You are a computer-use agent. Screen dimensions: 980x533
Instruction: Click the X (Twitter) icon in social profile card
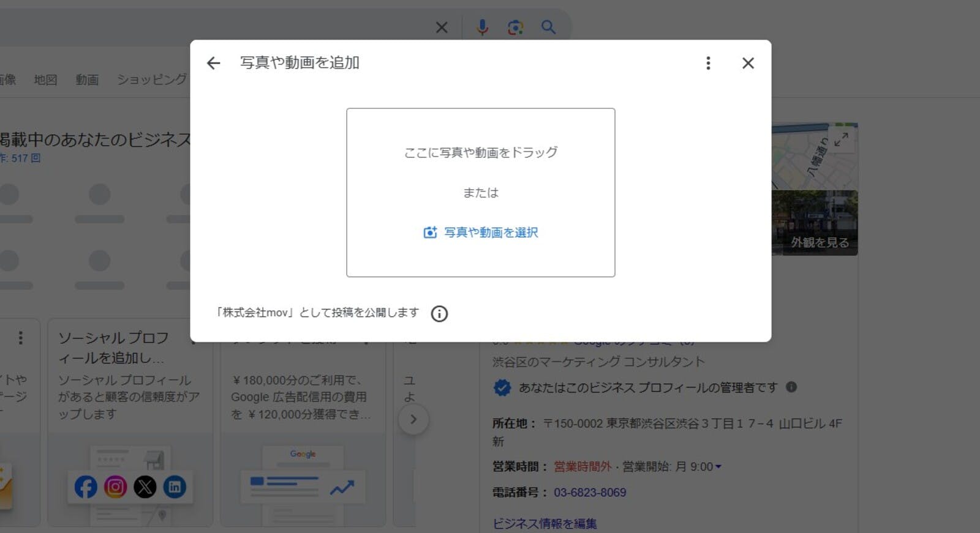[x=145, y=487]
